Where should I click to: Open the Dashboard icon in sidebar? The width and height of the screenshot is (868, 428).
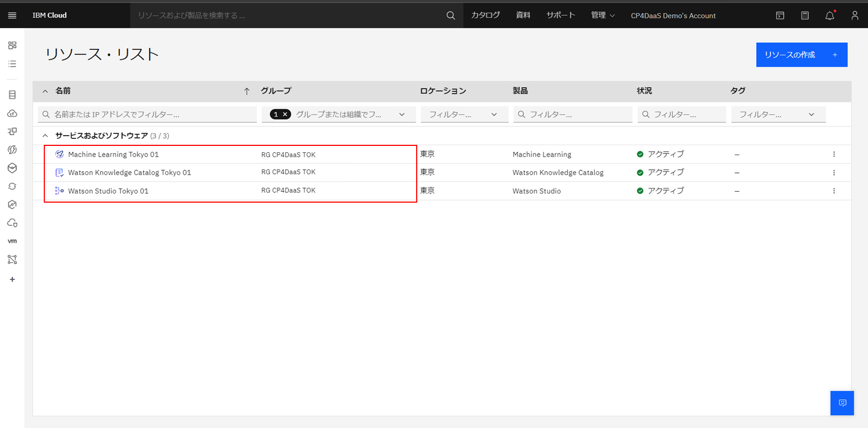click(x=12, y=45)
